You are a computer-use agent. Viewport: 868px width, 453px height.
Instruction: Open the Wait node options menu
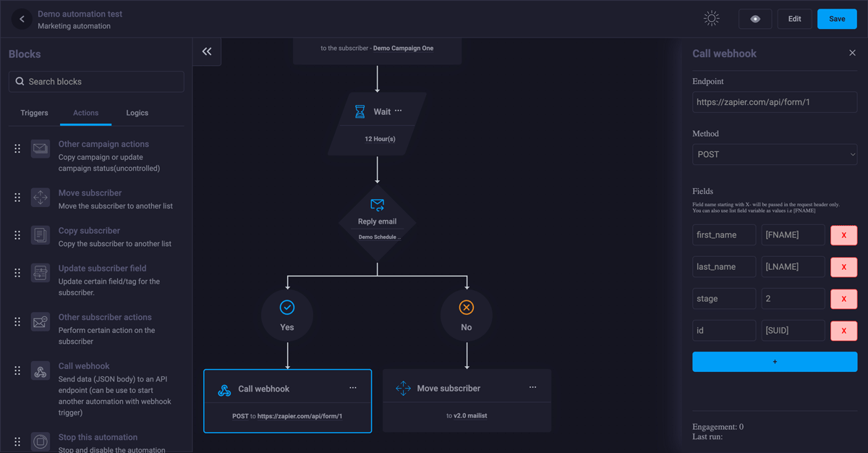pos(399,111)
